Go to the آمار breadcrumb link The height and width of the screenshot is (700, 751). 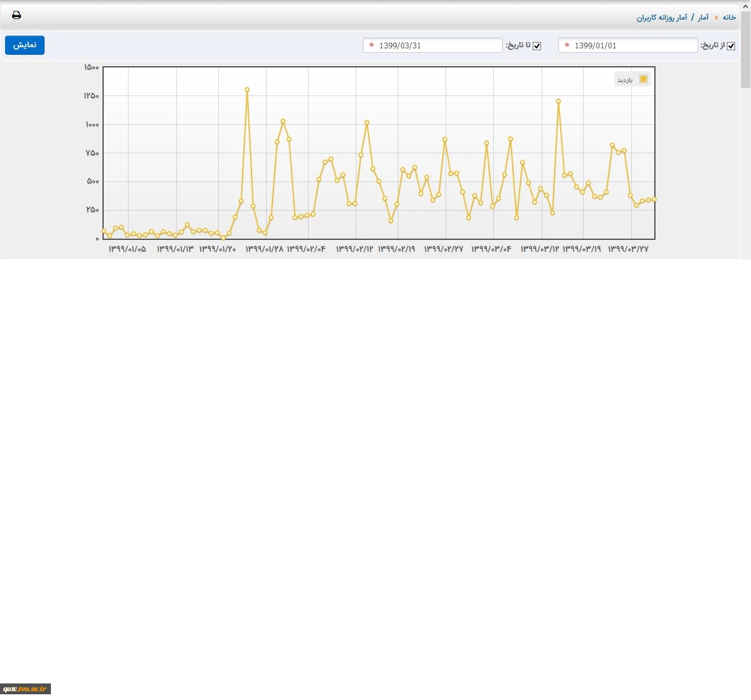pyautogui.click(x=703, y=17)
